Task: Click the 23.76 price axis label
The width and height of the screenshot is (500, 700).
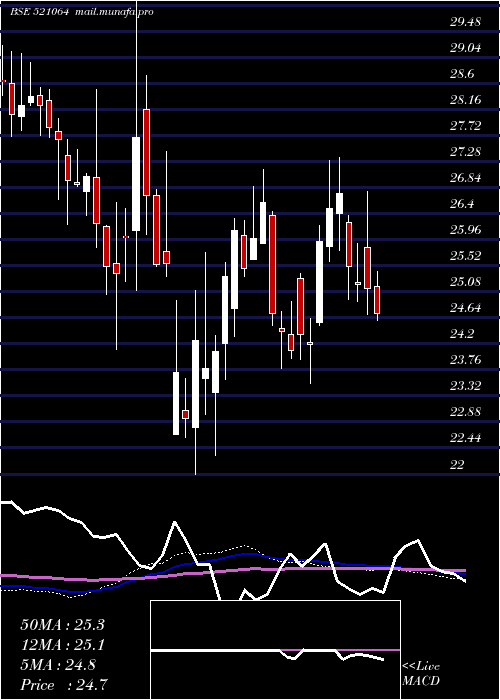Action: coord(466,359)
